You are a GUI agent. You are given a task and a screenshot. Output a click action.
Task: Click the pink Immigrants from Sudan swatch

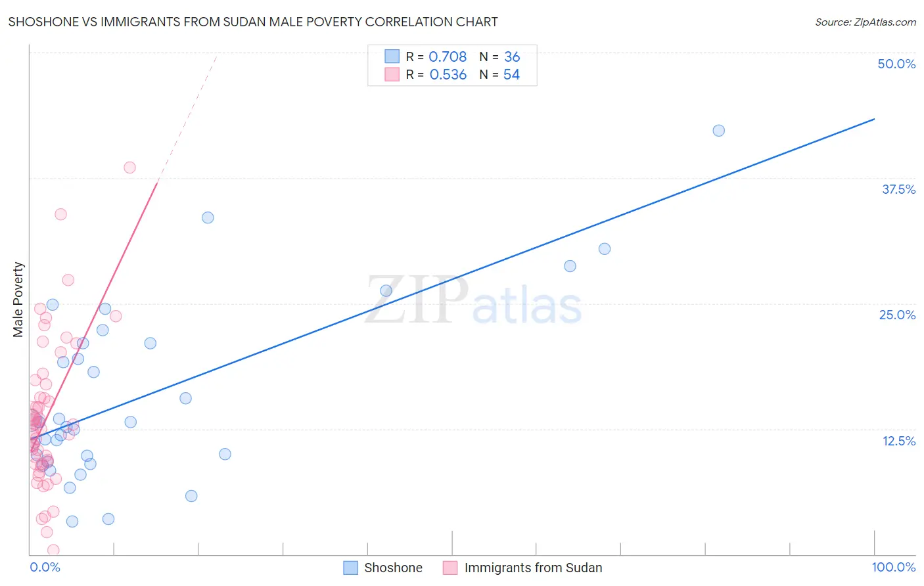[450, 568]
